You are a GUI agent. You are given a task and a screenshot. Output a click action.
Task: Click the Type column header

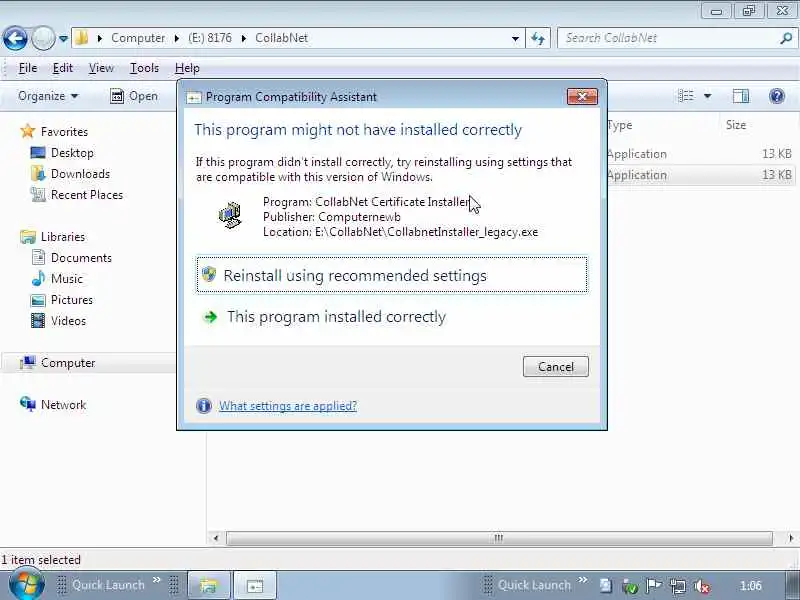tap(620, 125)
